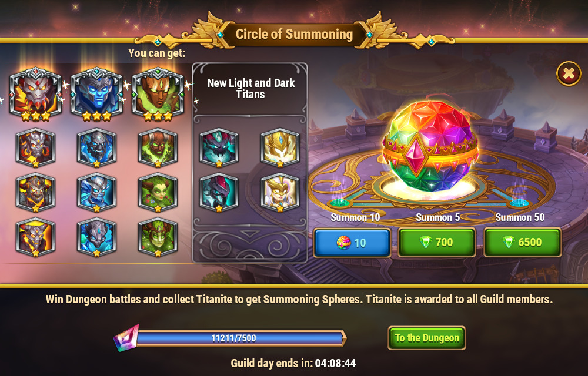Screen dimensions: 588x376
Task: Click the Titanite progress bar 11211/7500
Action: point(240,338)
